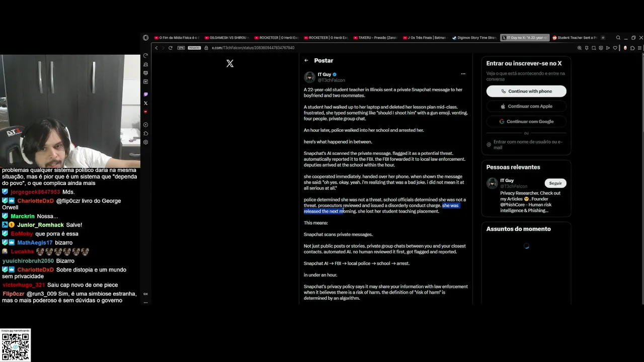Screen dimensions: 644x362
Task: Click chat username 'yuuichirobruh2050'
Action: click(x=28, y=261)
